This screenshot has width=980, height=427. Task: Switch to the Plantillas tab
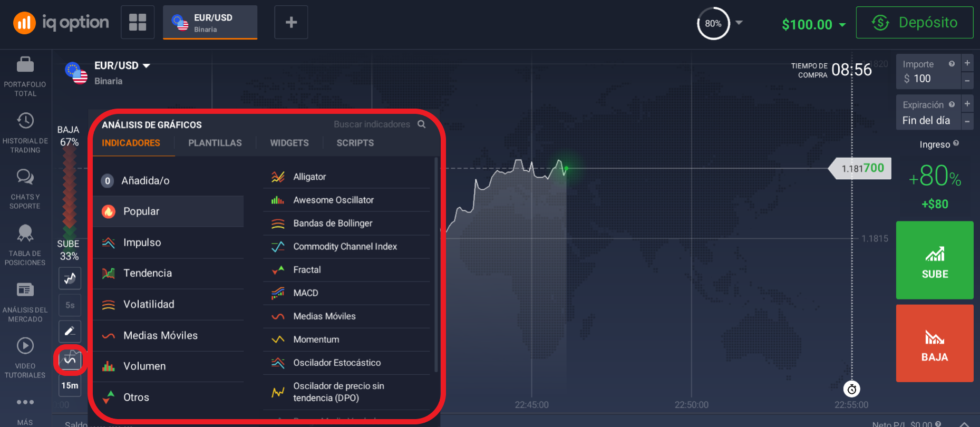tap(215, 143)
